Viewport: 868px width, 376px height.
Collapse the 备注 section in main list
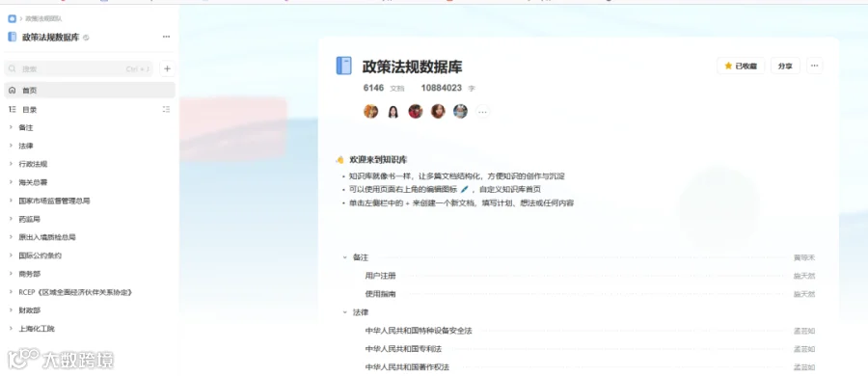[x=344, y=257]
